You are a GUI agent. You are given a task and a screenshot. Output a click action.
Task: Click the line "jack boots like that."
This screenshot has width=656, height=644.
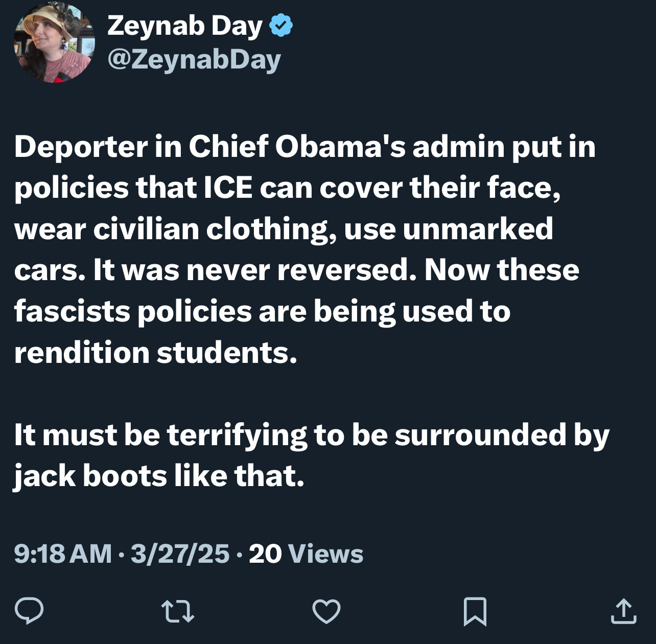pos(159,476)
